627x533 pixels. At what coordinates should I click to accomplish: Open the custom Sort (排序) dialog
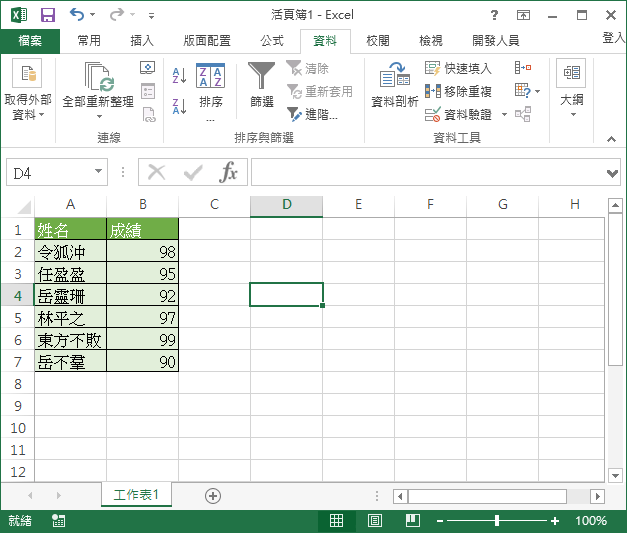[210, 91]
